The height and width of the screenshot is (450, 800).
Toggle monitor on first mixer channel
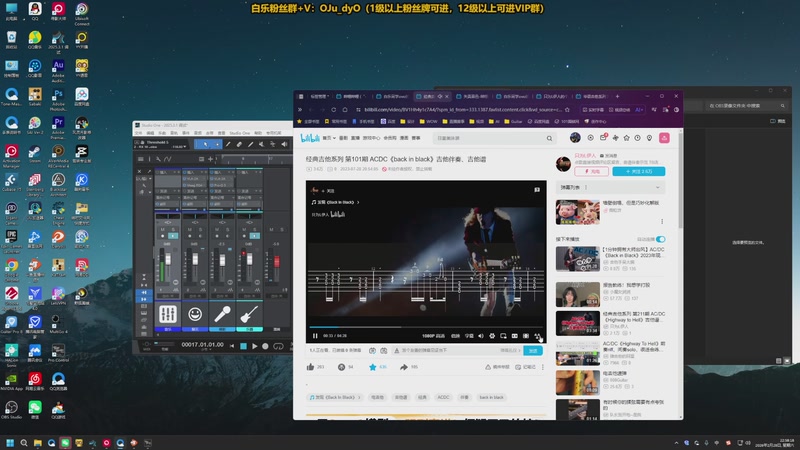(173, 236)
